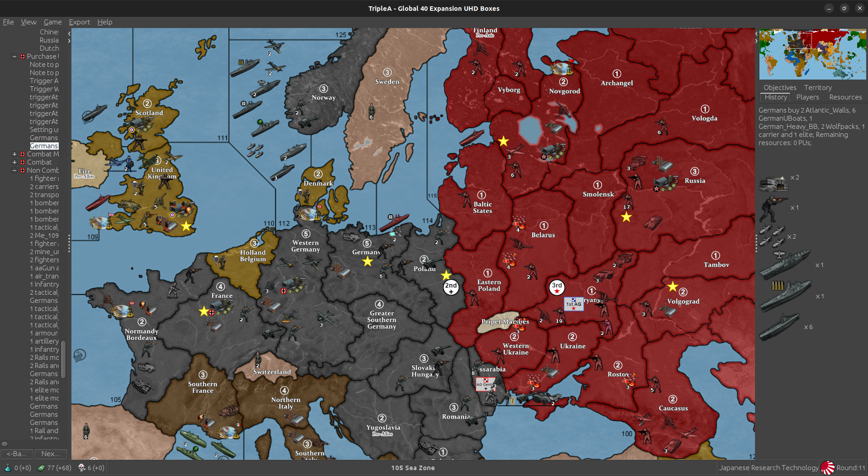Click the 2nd army marker near Poland

tap(451, 287)
